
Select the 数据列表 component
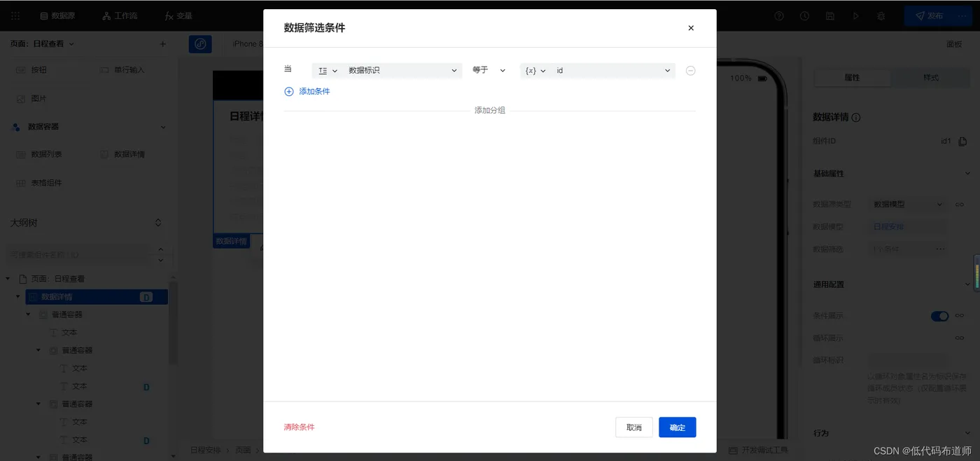pos(40,154)
